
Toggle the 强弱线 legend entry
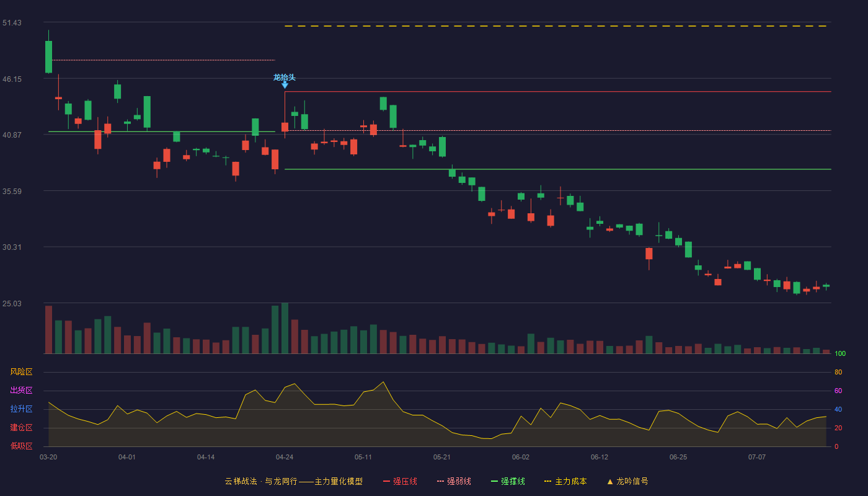[x=454, y=481]
